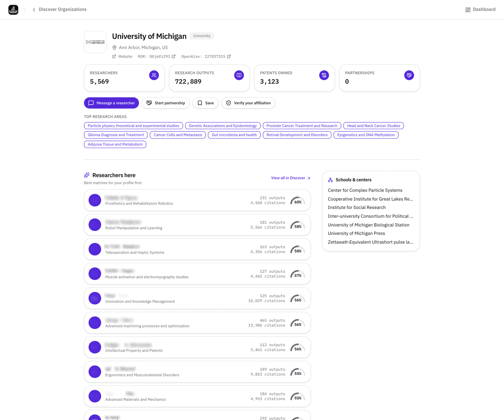Click Start partnership button
This screenshot has height=420, width=504.
166,103
